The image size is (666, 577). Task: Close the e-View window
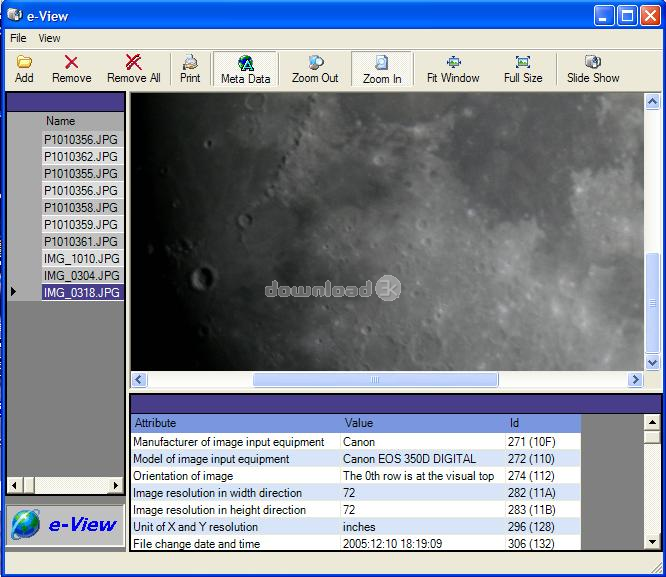point(650,16)
